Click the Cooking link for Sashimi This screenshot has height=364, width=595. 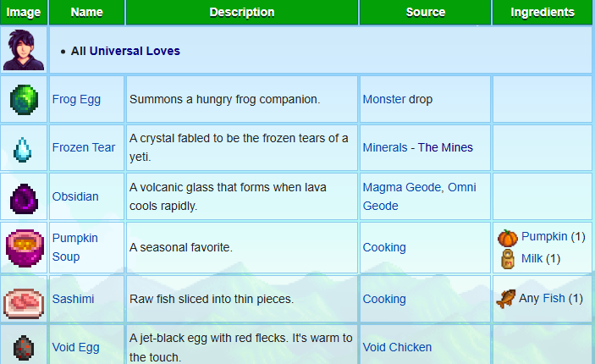click(x=384, y=300)
